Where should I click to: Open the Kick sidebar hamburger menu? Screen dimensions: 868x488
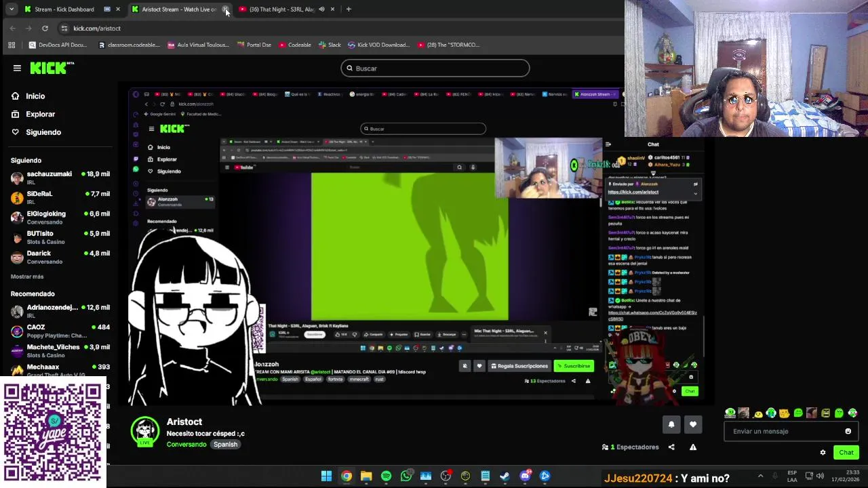tap(17, 68)
